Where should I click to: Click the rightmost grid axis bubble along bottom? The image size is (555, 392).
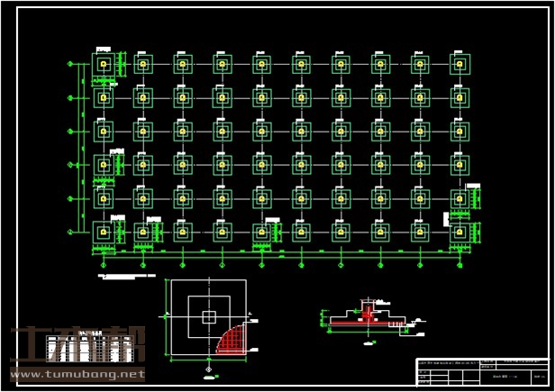459,265
